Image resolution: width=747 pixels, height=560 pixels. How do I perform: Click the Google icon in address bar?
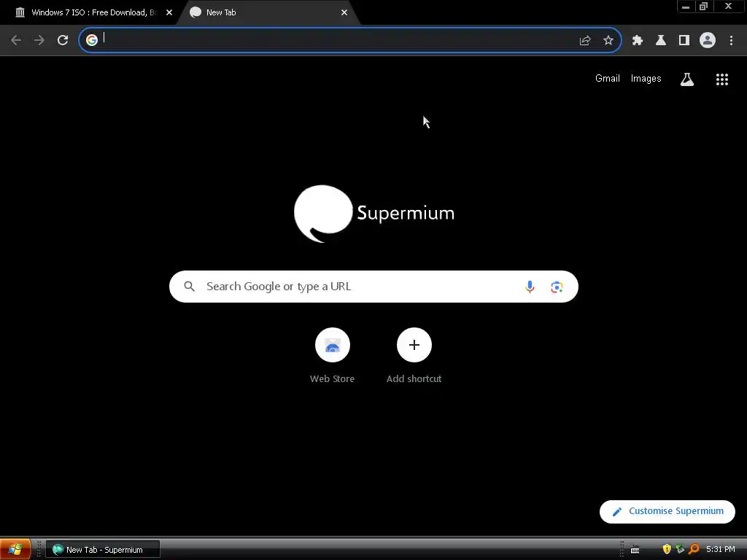click(92, 40)
